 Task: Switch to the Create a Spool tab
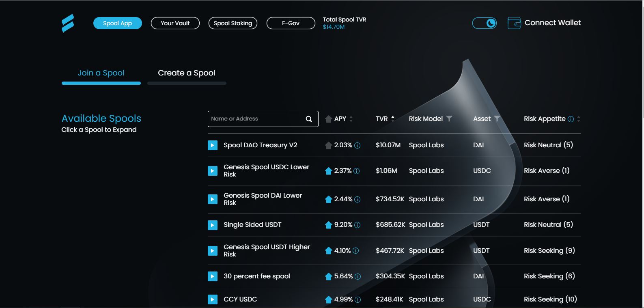[x=187, y=73]
